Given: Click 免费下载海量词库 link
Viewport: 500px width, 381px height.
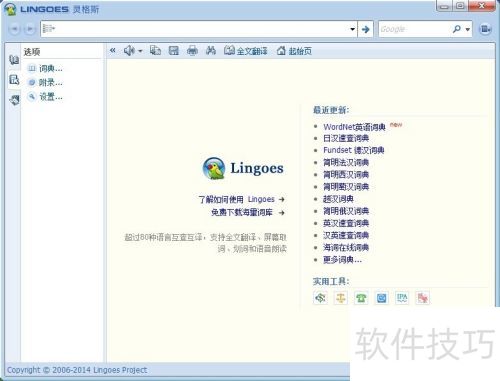Looking at the screenshot, I should (x=248, y=212).
